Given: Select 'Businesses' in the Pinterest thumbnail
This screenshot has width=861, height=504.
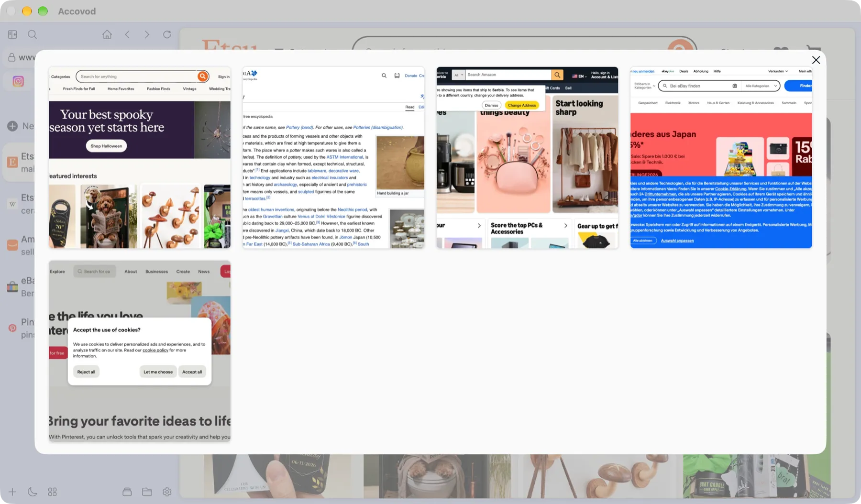Looking at the screenshot, I should (156, 272).
